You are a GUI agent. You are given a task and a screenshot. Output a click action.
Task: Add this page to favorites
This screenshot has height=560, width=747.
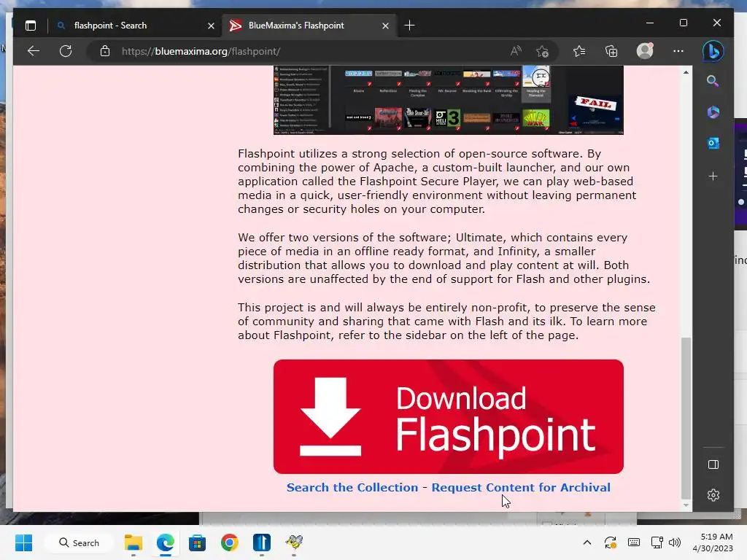click(x=542, y=51)
